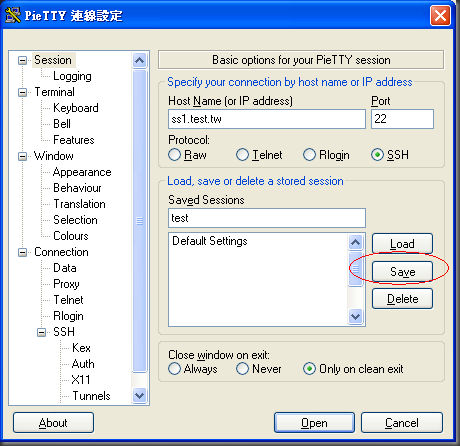Image resolution: width=460 pixels, height=446 pixels.
Task: Set close window on exit to Never
Action: click(242, 369)
